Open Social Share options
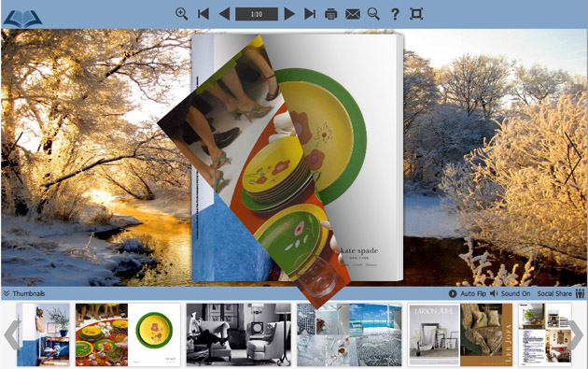This screenshot has width=588, height=369. click(x=554, y=293)
